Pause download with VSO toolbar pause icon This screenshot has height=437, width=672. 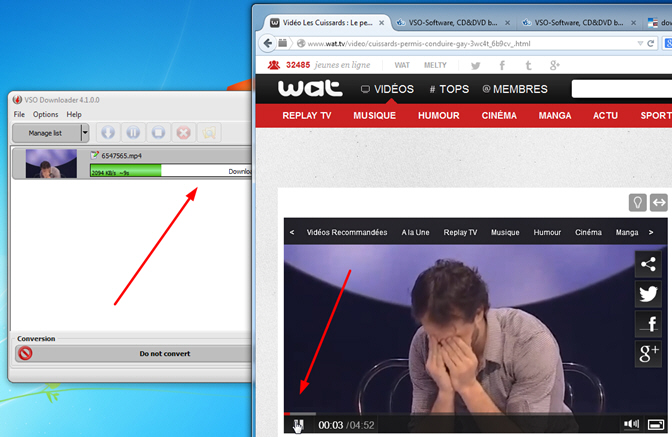click(x=133, y=133)
